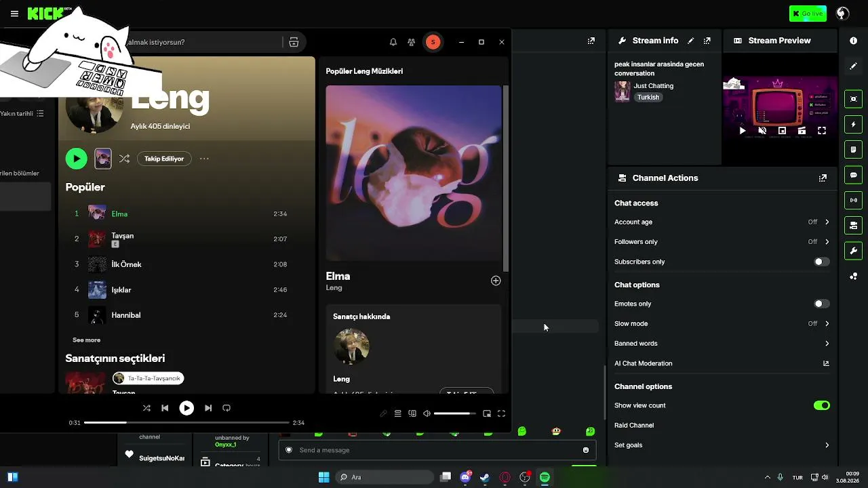Open Spotify from the Windows taskbar
This screenshot has width=868, height=488.
[x=545, y=477]
